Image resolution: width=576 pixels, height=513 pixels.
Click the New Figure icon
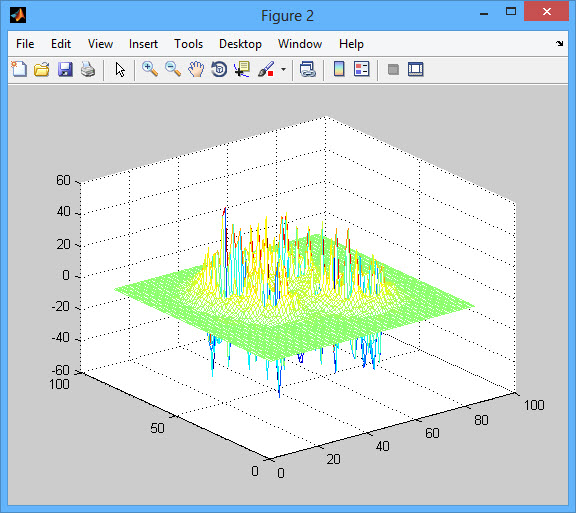pyautogui.click(x=19, y=69)
